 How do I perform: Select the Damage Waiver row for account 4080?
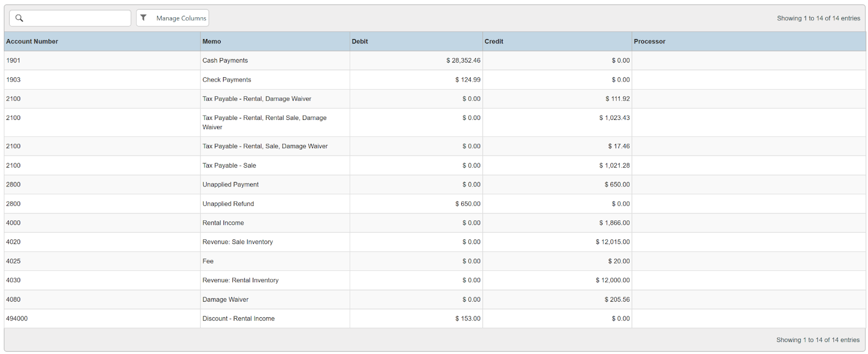point(225,300)
